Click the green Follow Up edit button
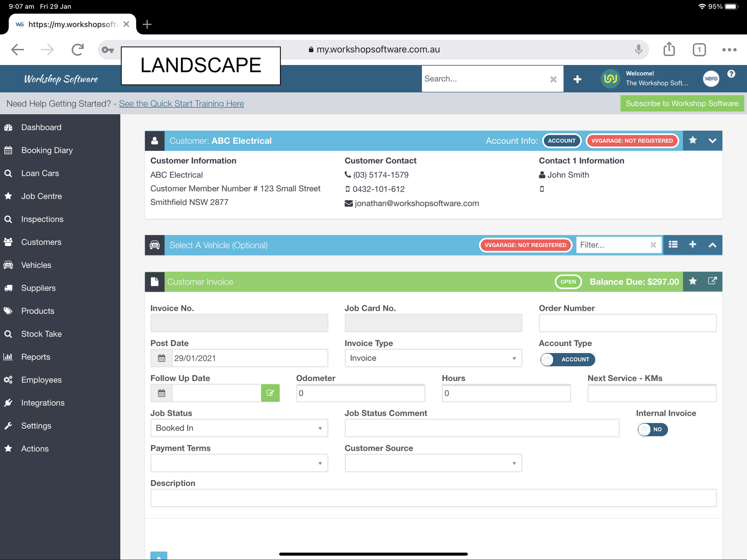747x560 pixels. pyautogui.click(x=270, y=393)
